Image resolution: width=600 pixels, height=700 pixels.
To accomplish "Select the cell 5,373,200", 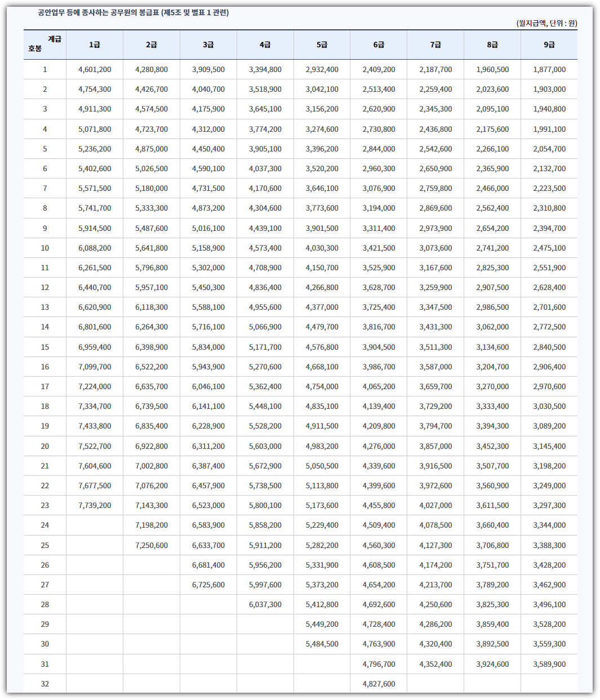I will pos(322,585).
